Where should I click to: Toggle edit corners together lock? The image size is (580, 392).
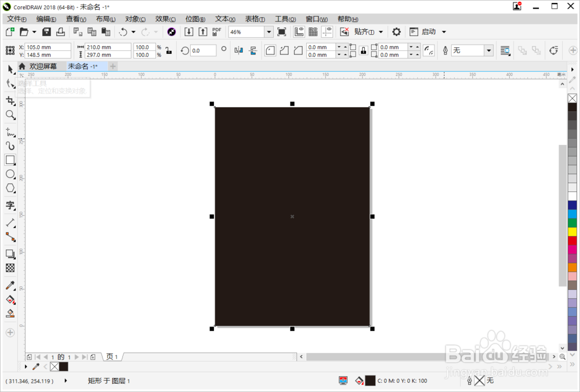tap(364, 50)
